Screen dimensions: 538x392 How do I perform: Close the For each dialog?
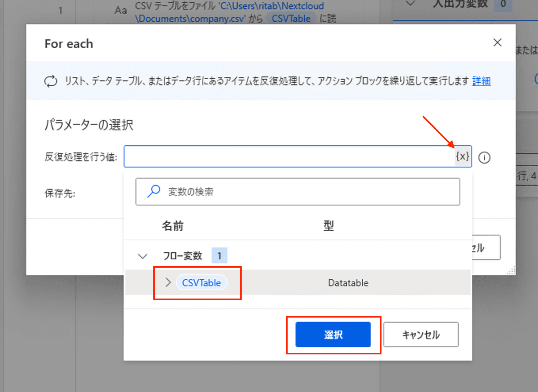tap(497, 43)
